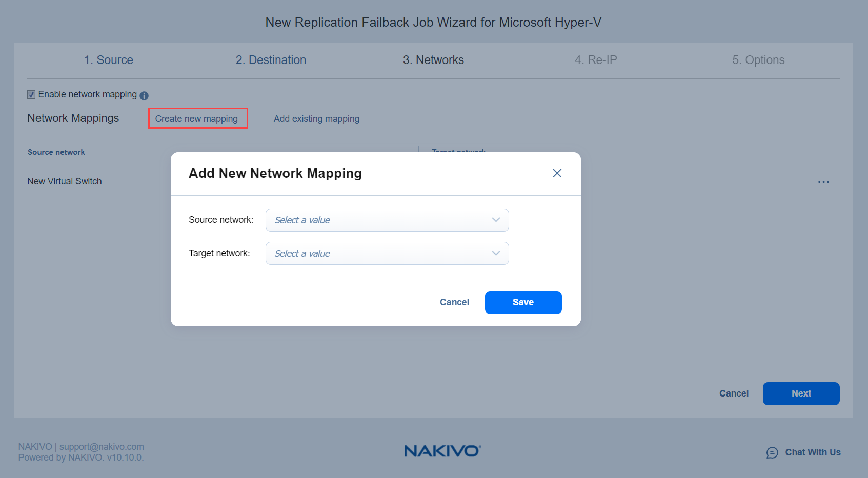Click the info icon beside Enable network mapping
Screen dimensions: 868x478
coord(144,96)
